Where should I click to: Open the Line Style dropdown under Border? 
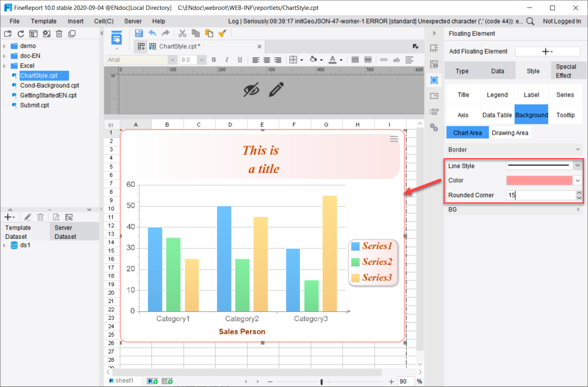(x=577, y=166)
